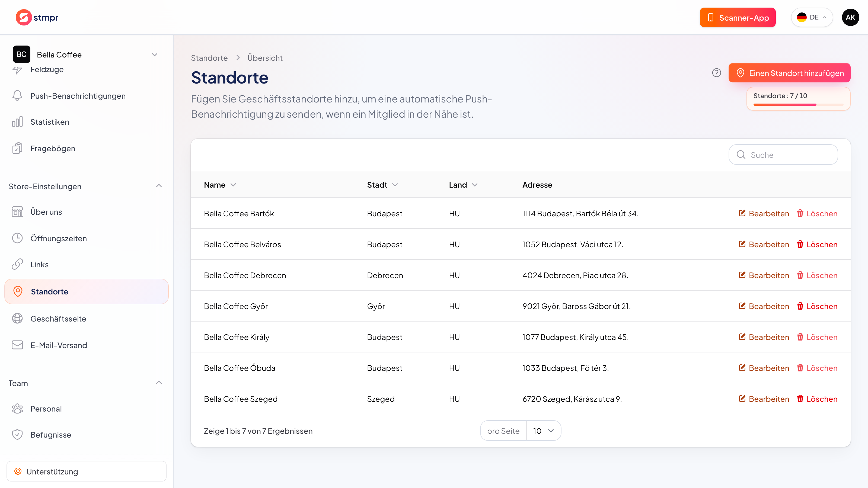Viewport: 868px width, 488px height.
Task: Click the Fragebögen clipboard icon
Action: [17, 148]
